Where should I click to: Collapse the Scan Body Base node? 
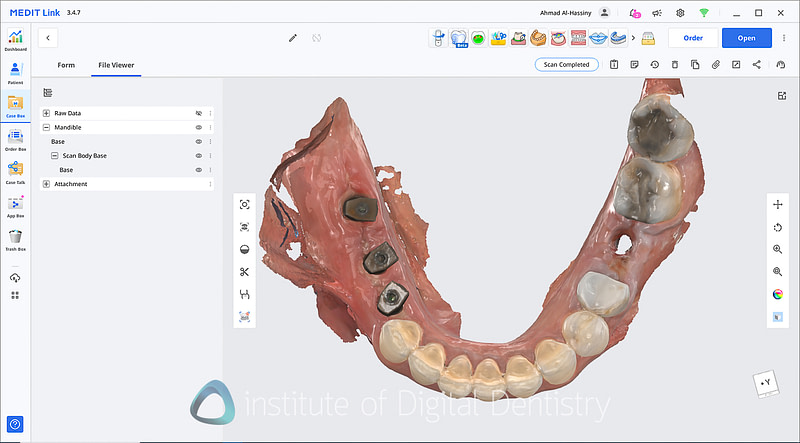point(55,156)
